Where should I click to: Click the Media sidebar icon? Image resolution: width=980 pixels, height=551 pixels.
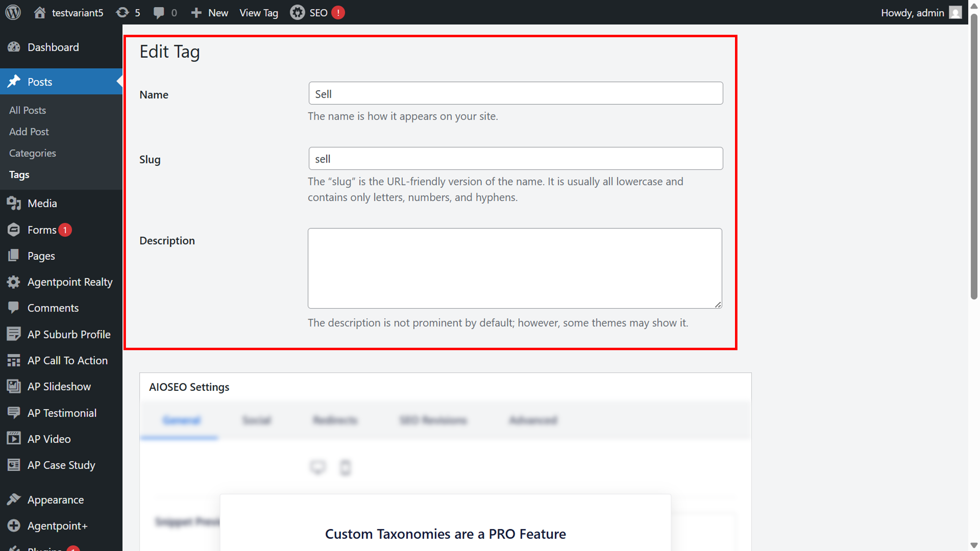pos(14,203)
